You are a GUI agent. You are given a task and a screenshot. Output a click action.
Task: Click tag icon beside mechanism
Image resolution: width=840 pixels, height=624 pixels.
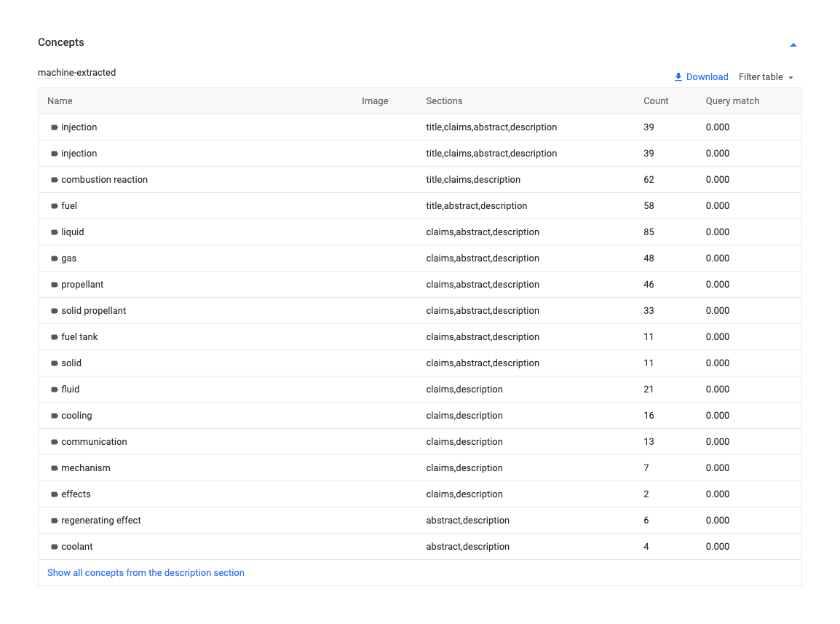coord(54,468)
